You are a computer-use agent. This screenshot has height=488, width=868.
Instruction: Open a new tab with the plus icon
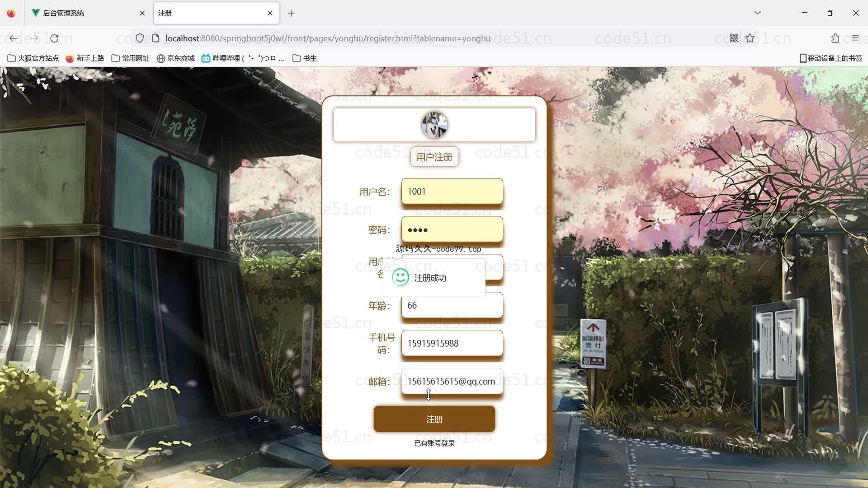click(291, 13)
